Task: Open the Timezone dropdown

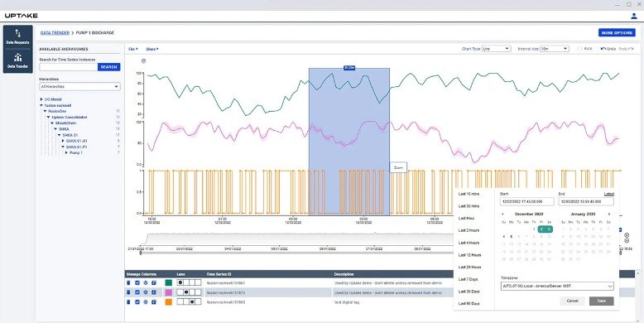Action: [557, 286]
